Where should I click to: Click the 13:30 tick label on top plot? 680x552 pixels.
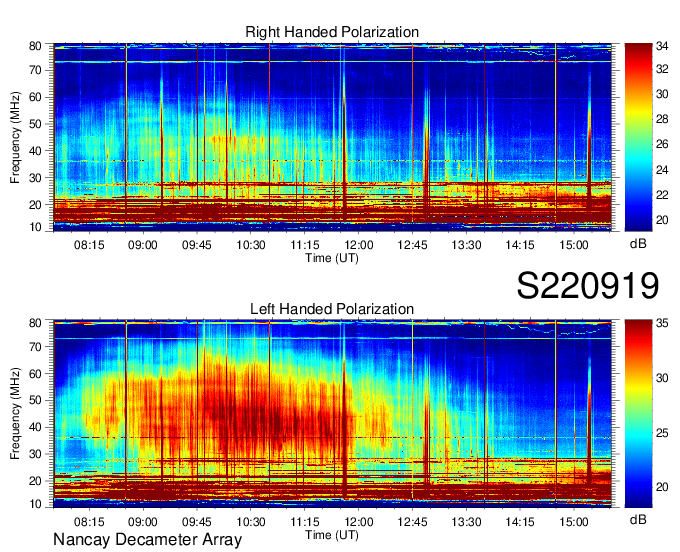[466, 245]
